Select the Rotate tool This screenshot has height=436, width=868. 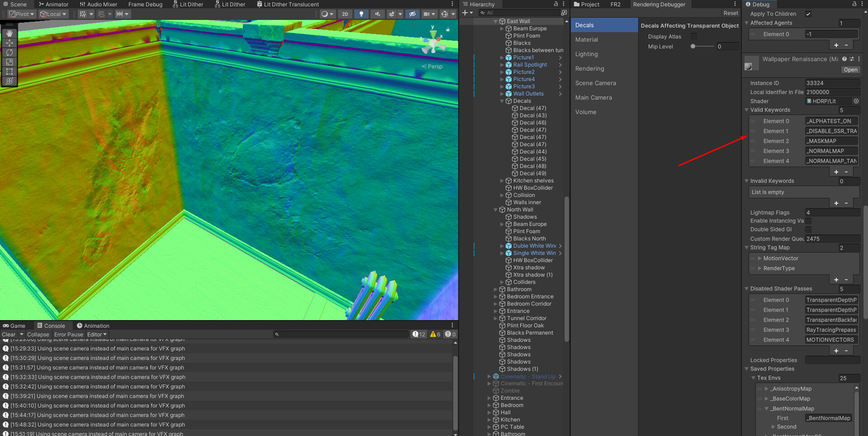coord(9,53)
